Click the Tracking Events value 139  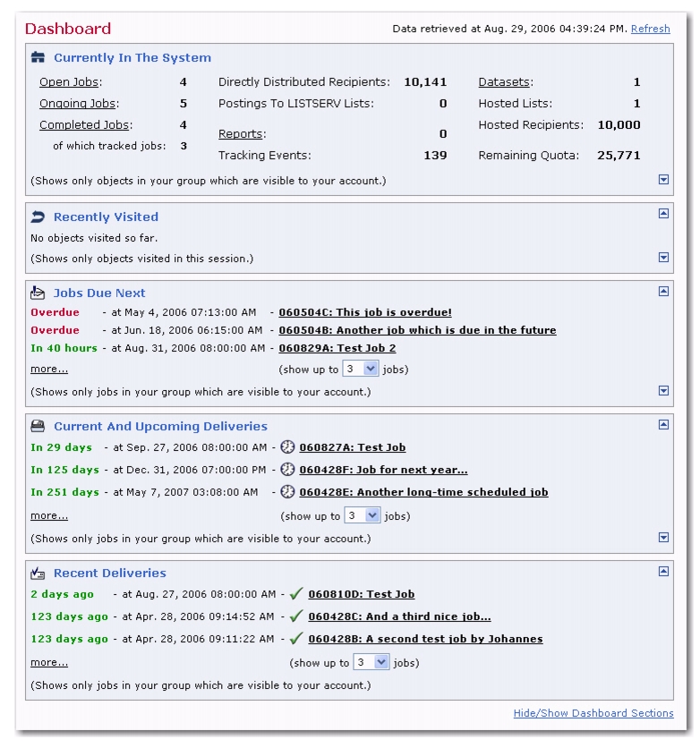pos(435,156)
